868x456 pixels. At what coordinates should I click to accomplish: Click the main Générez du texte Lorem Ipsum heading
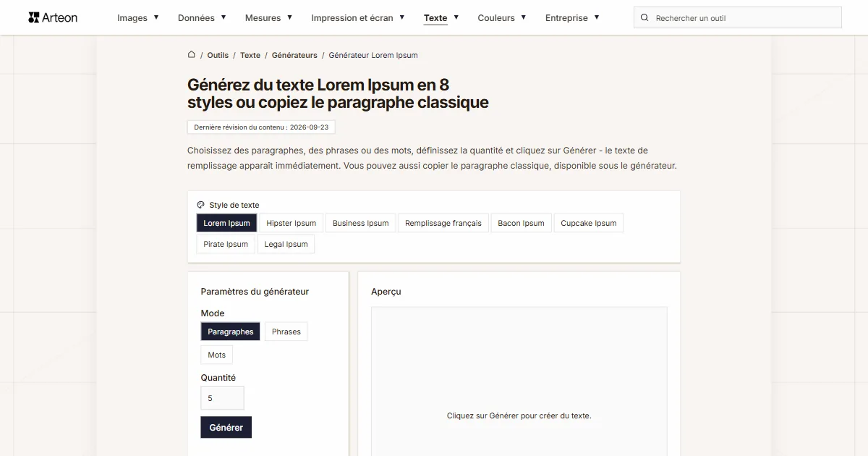[338, 94]
